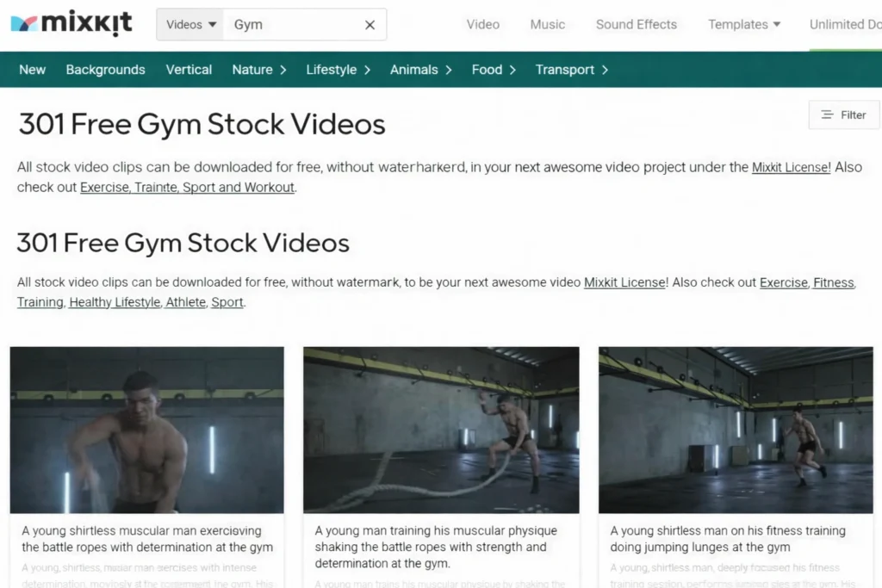Expand the Animals category chevron

tap(448, 70)
